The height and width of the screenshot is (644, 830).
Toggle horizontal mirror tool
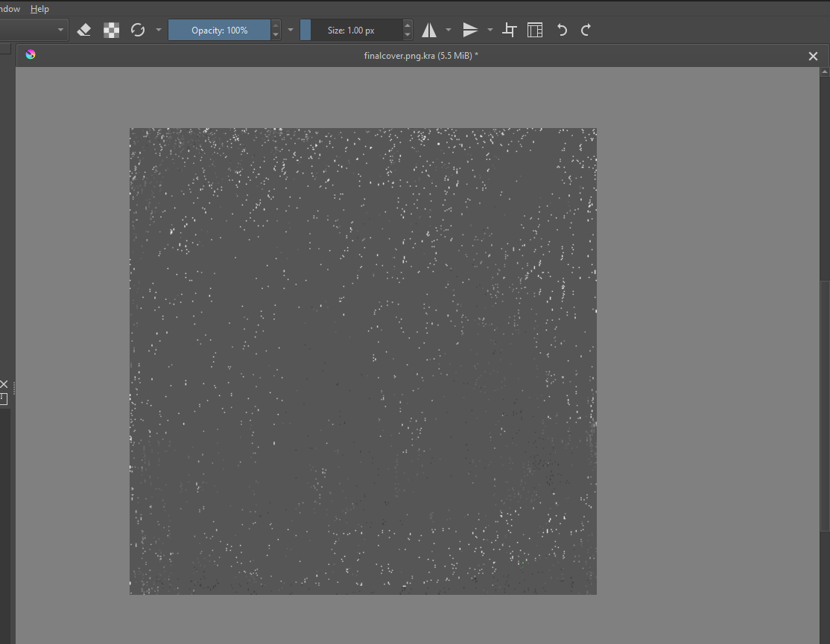[429, 30]
